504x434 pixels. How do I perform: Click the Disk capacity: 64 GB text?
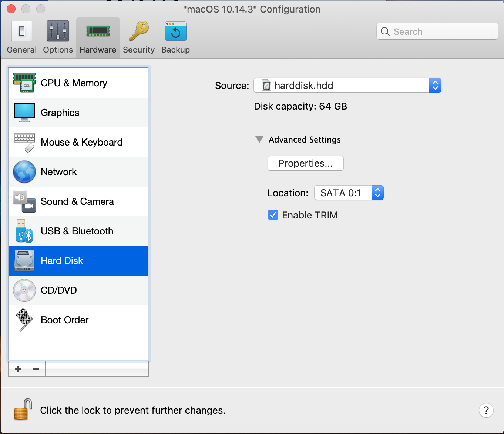(x=300, y=106)
